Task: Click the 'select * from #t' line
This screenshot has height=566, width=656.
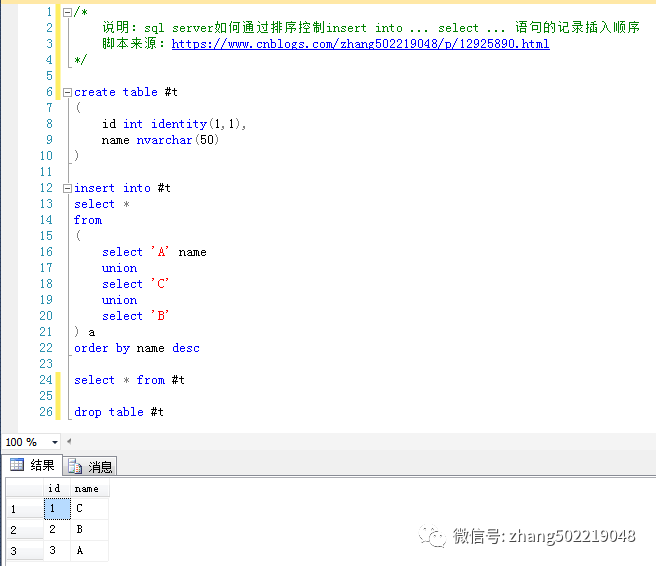Action: pyautogui.click(x=129, y=380)
